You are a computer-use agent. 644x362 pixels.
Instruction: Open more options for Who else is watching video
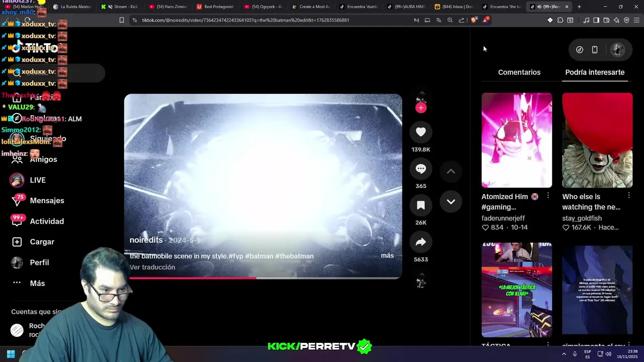pos(628,196)
